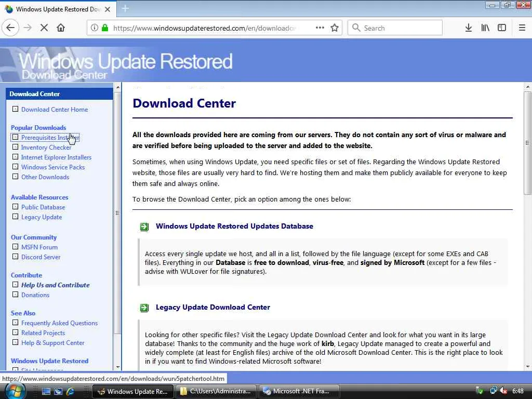Open the Firefox downloads panel
Screen dimensions: 532x399
pos(469,28)
